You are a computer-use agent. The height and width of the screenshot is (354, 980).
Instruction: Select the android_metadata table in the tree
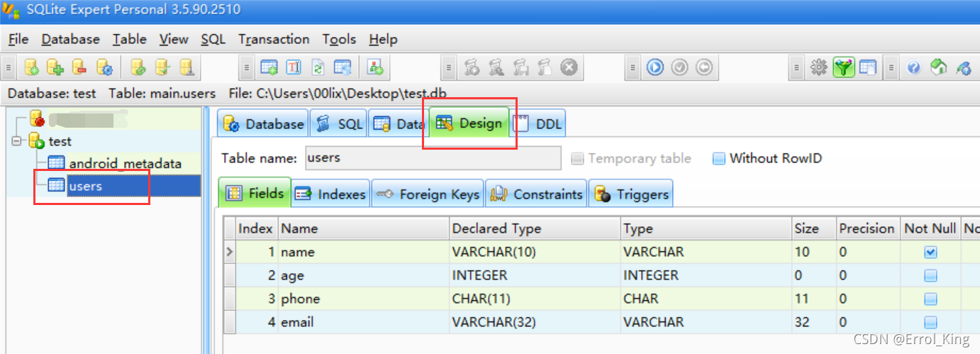point(125,163)
